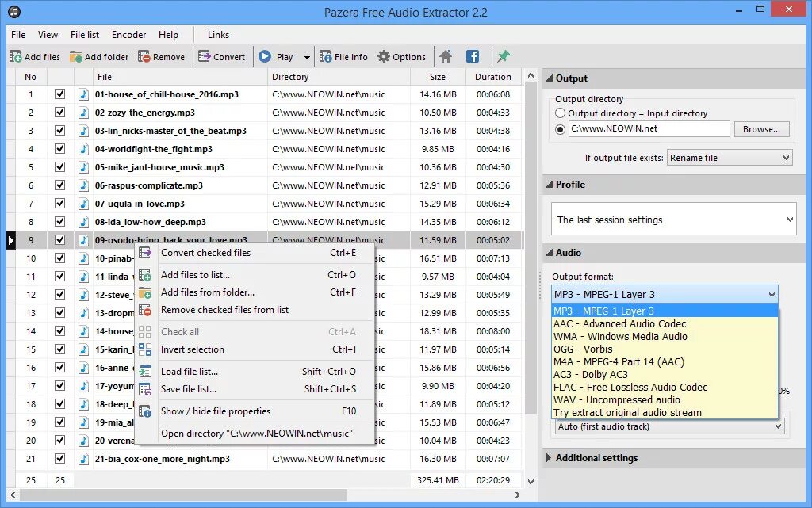Uncheck the file 03-lin_nicks-master_of_the_beat.mp3
Screen dimensions: 812x508
pos(60,130)
